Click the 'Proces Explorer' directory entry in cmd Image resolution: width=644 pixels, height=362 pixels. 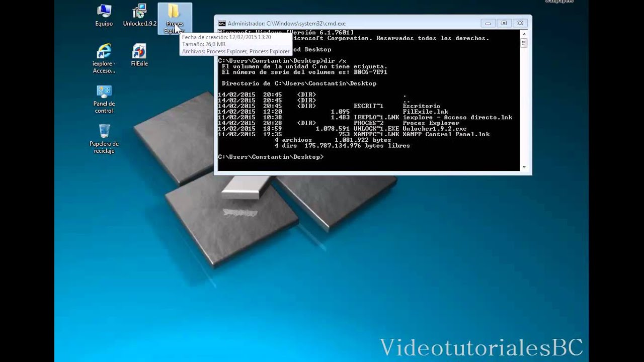431,123
